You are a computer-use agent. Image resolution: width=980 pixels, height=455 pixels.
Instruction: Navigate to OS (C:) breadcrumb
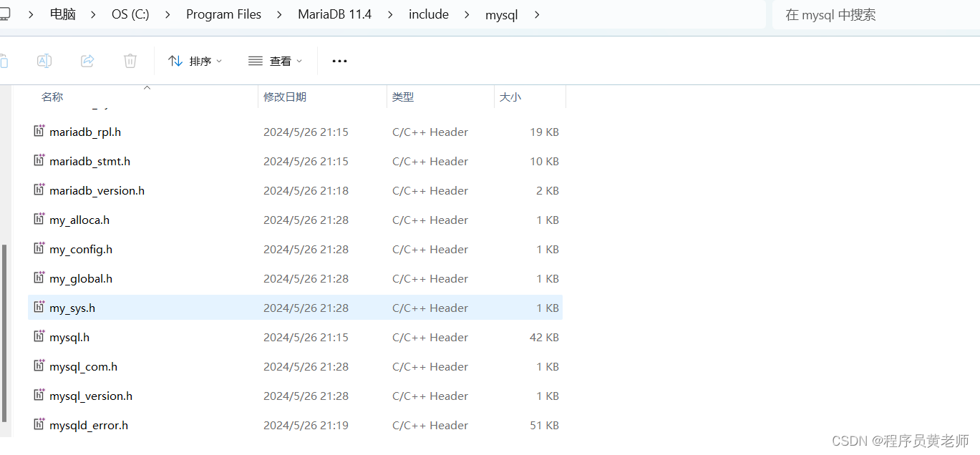(x=131, y=14)
